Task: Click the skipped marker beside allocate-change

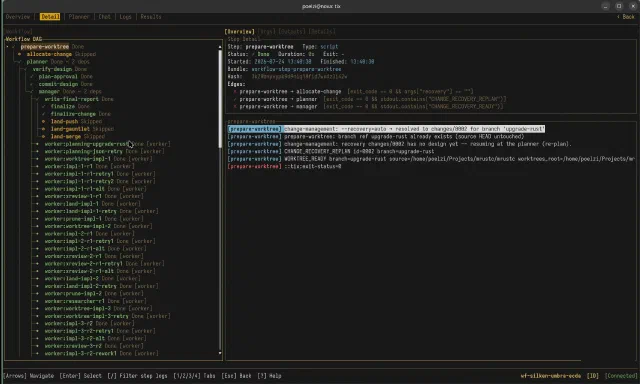Action: 19,54
